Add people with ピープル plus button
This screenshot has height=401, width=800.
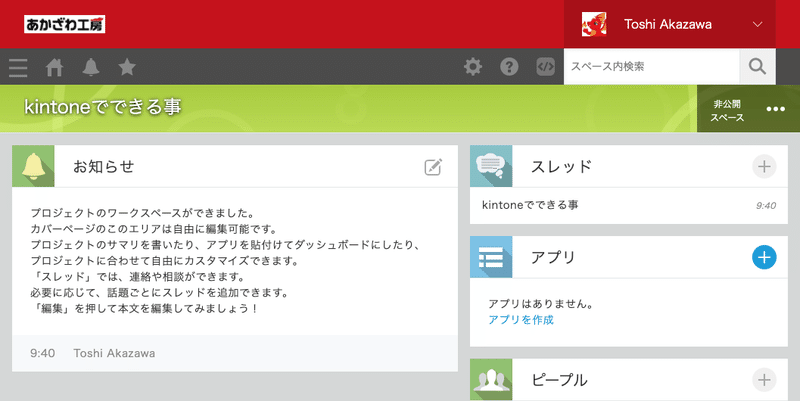764,380
